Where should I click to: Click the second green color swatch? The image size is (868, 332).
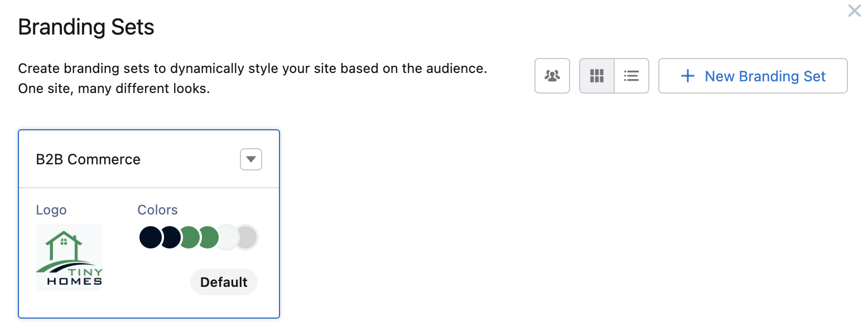(210, 237)
